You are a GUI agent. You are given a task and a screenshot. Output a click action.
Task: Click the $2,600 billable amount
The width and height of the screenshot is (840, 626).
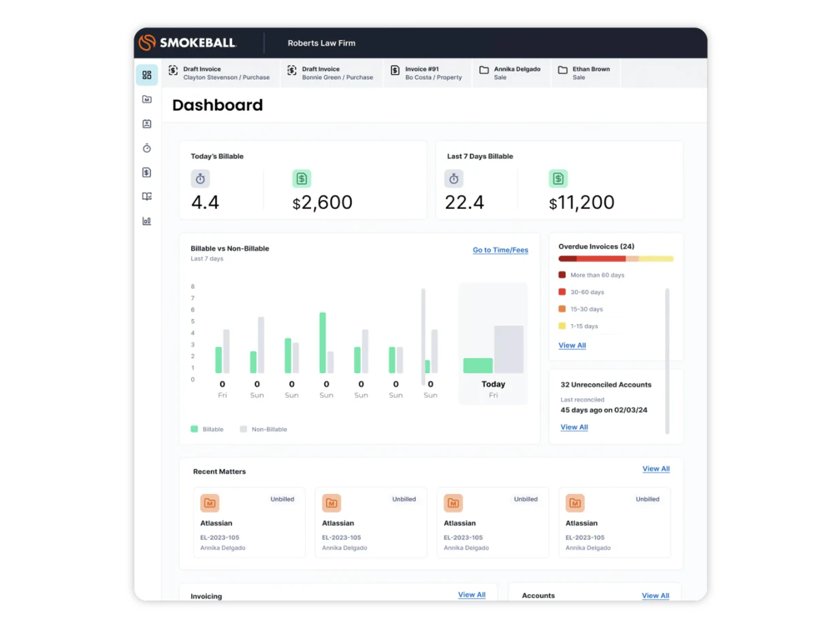coord(323,202)
